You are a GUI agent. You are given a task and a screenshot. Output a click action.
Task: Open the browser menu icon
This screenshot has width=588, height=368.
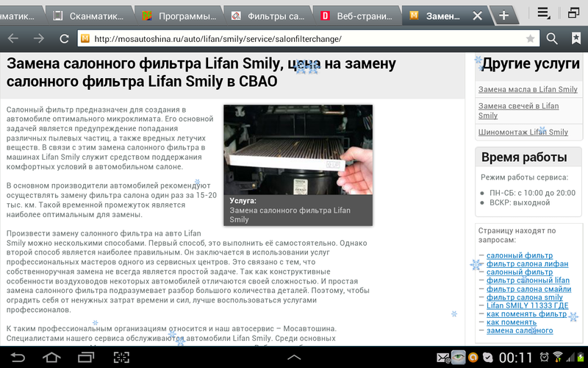point(543,13)
